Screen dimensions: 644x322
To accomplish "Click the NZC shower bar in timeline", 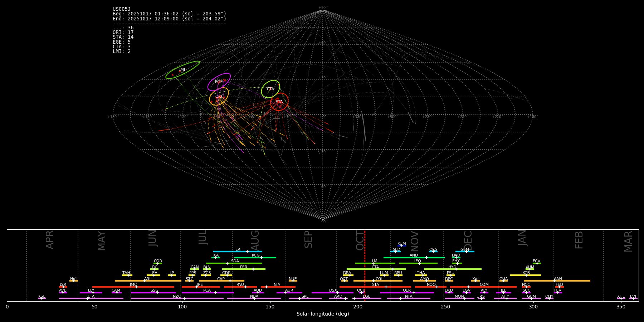I will [x=177, y=298].
